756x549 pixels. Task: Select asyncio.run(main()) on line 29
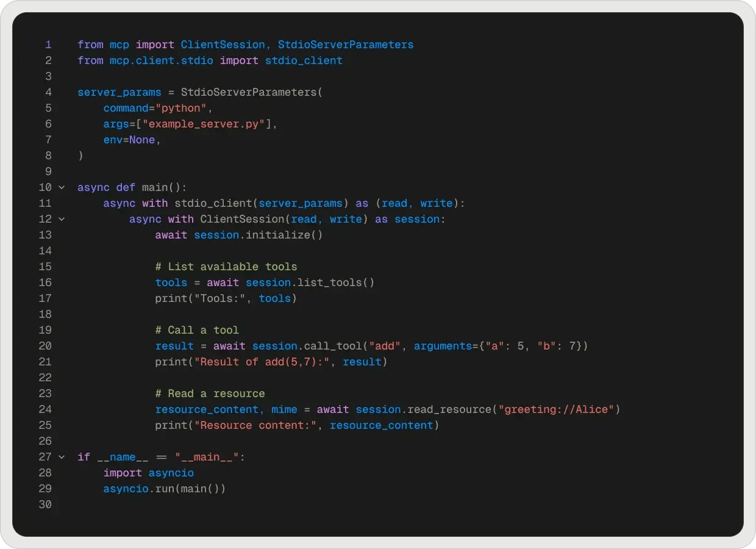(x=165, y=489)
